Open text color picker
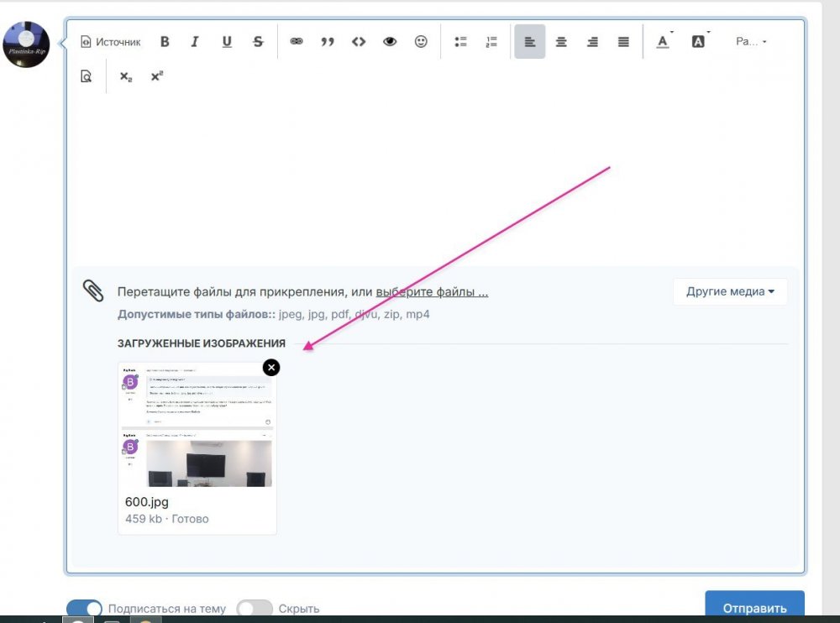Viewport: 840px width, 623px height. coord(663,42)
